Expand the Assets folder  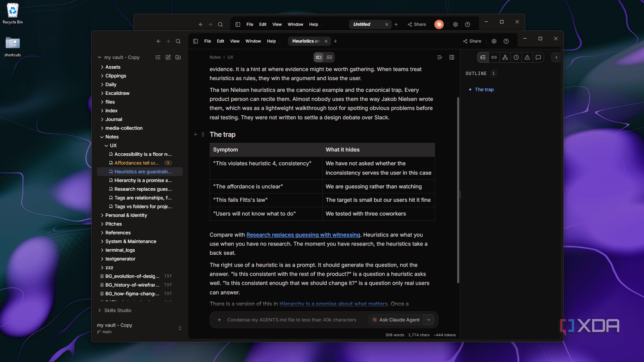click(x=113, y=67)
